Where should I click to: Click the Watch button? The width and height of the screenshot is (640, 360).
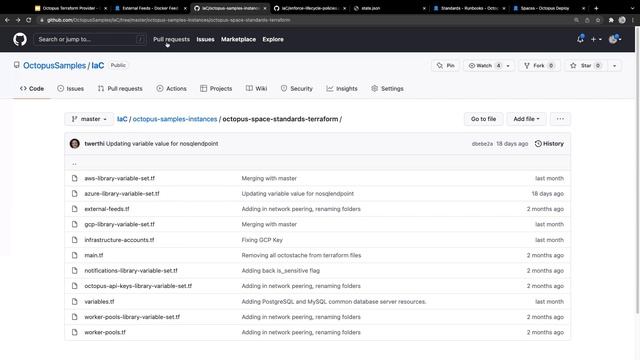point(484,65)
